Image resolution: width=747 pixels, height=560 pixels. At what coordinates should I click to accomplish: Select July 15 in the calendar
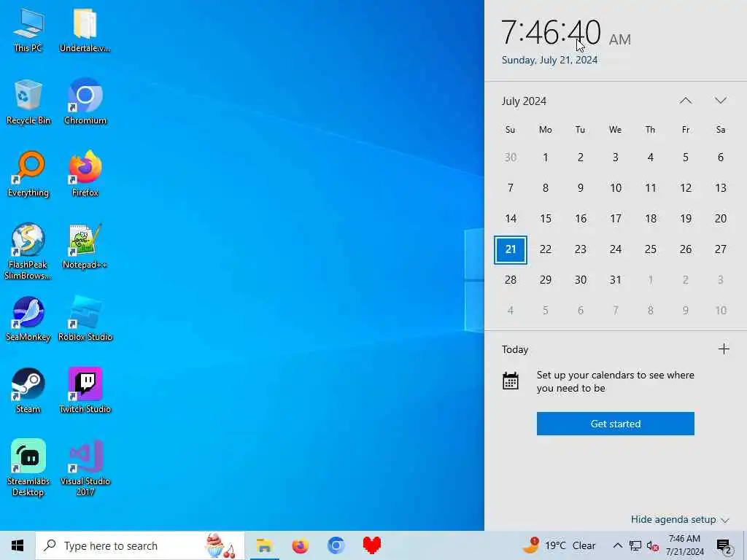546,219
